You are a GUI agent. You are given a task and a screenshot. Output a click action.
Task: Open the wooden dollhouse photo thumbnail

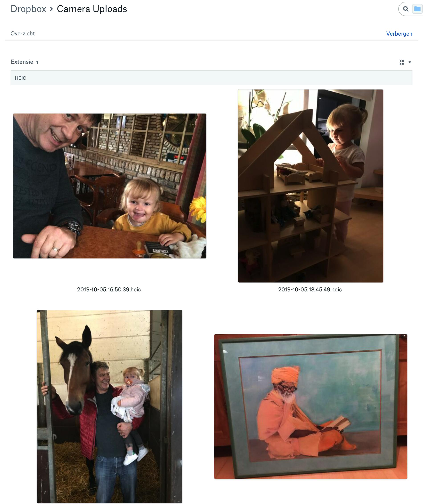310,186
